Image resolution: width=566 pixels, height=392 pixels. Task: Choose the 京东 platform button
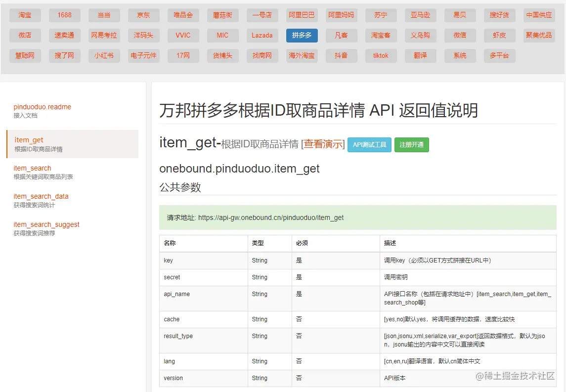pos(143,15)
